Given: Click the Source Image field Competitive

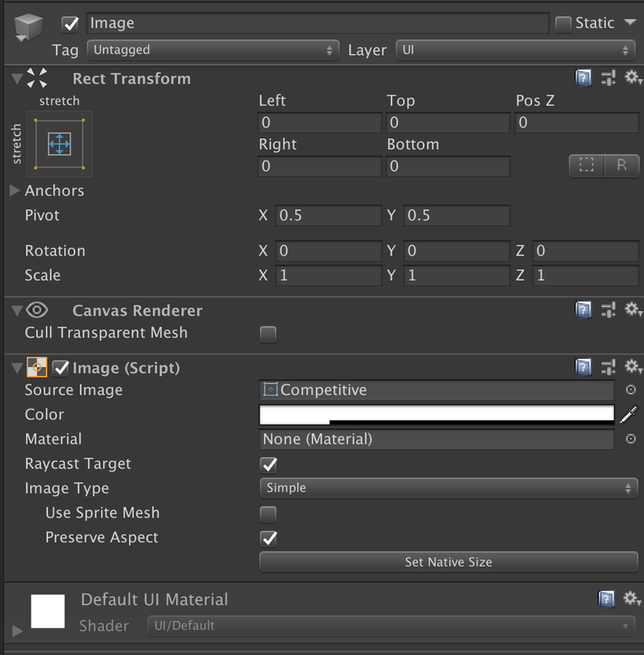Looking at the screenshot, I should click(437, 390).
